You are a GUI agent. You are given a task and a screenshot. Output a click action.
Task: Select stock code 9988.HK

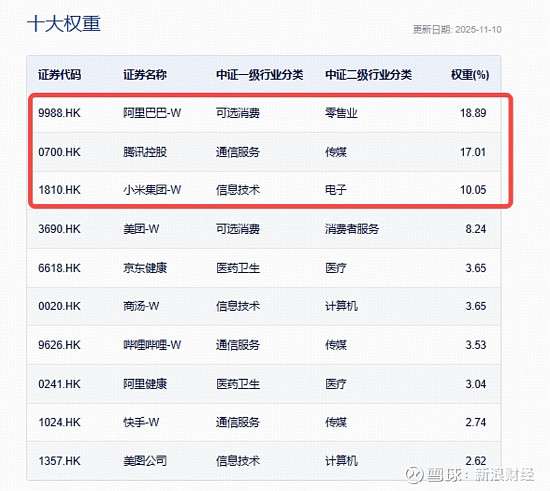pos(59,113)
